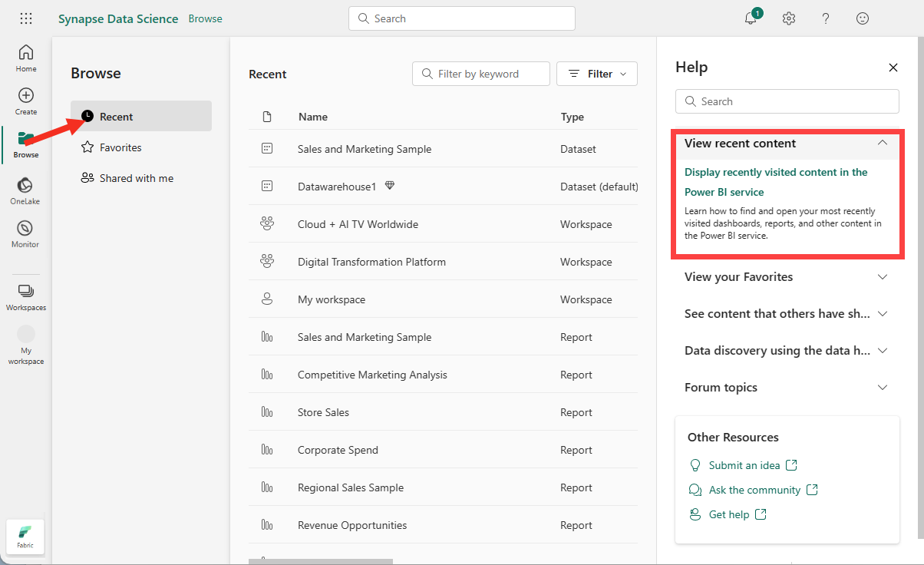The image size is (924, 565).
Task: Open Monitor in left navigation
Action: click(25, 233)
